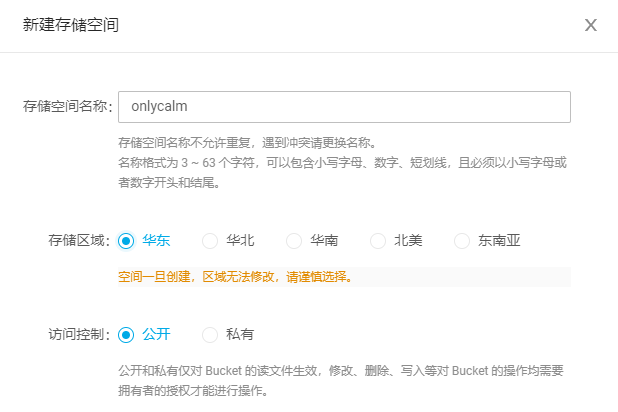The width and height of the screenshot is (618, 412).
Task: Click the 华东 text label
Action: point(156,240)
